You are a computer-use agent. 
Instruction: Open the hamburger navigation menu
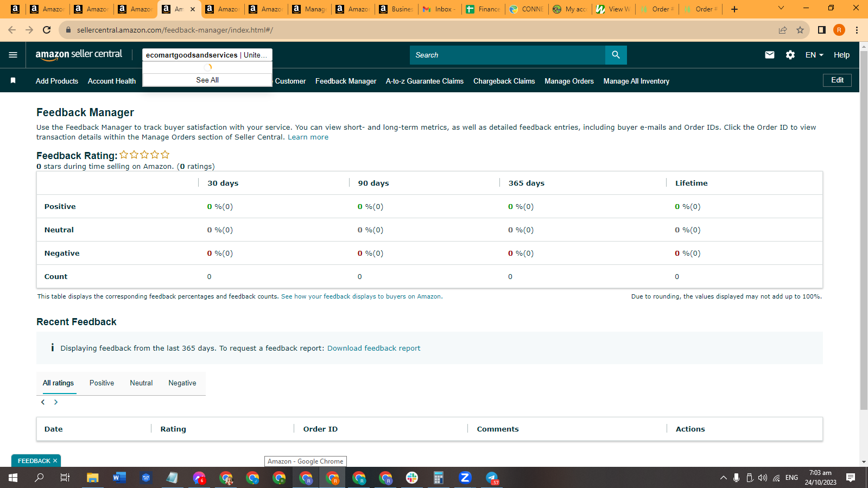point(13,55)
